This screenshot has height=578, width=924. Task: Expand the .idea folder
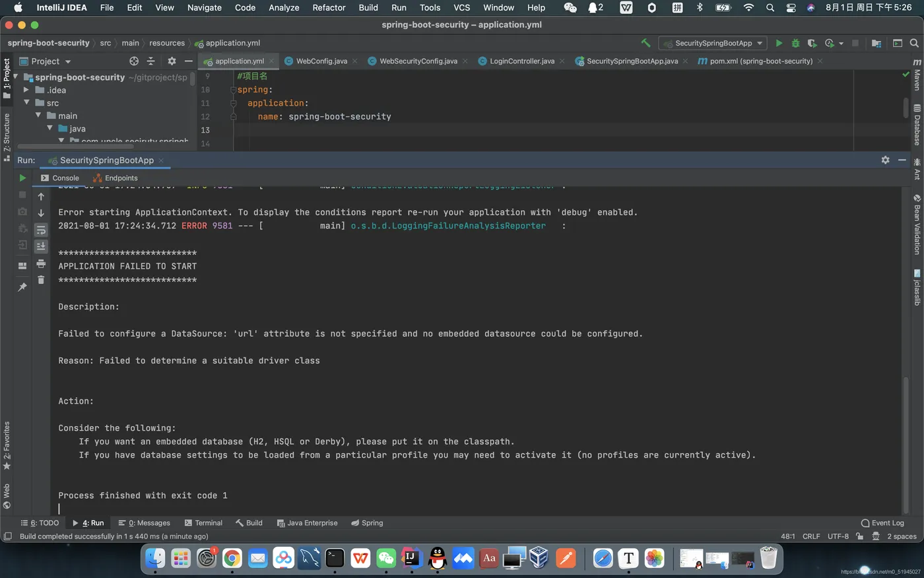[x=26, y=90]
